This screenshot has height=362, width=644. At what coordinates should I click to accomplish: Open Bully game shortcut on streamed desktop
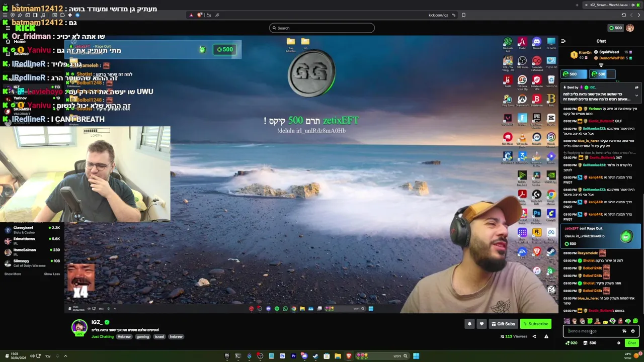(551, 99)
